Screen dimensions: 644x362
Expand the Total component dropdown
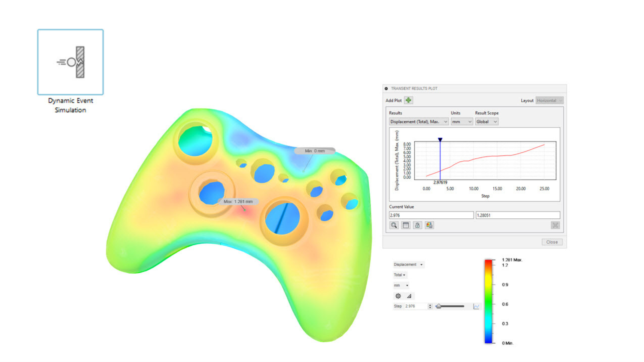(x=399, y=275)
